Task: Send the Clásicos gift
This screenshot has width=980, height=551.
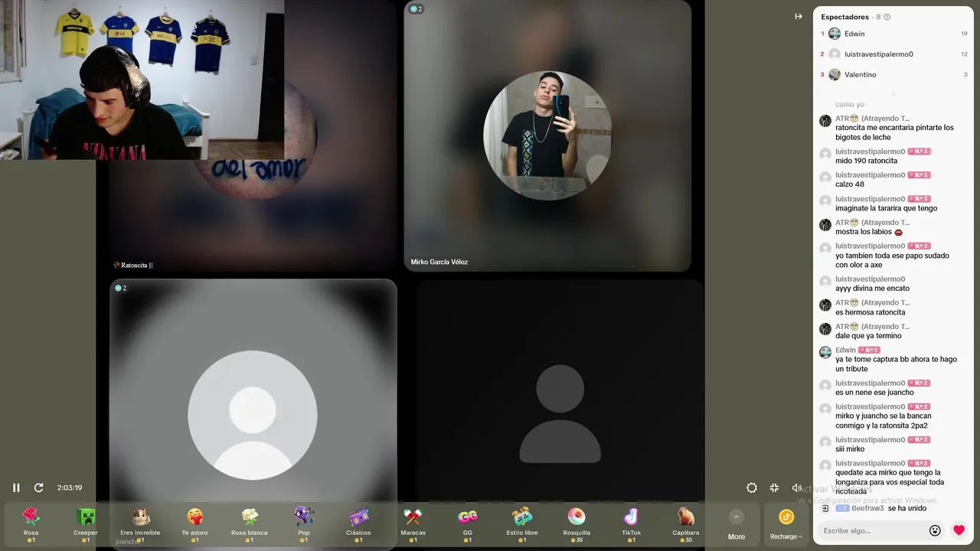Action: 358,524
